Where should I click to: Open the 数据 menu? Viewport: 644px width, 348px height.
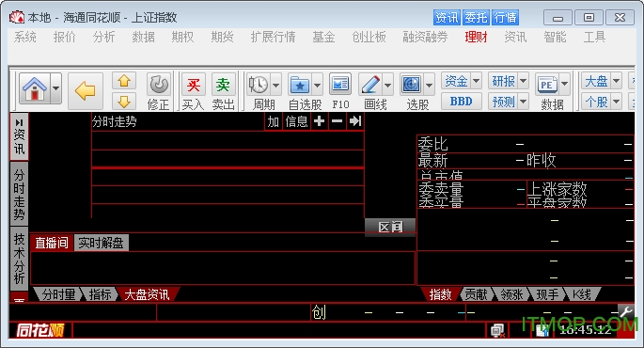point(143,38)
